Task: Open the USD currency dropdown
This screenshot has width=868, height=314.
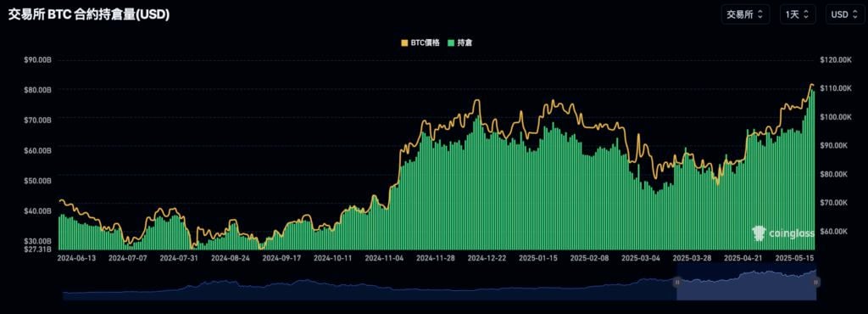Action: pyautogui.click(x=845, y=14)
